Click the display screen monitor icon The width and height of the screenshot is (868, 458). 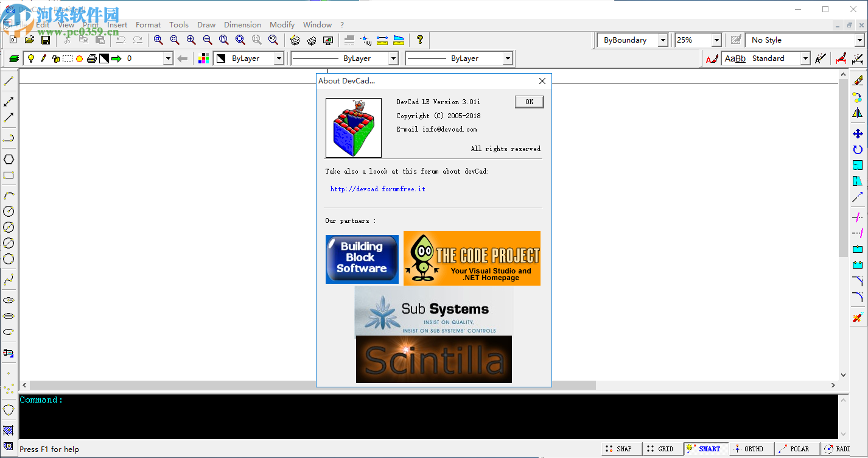328,40
